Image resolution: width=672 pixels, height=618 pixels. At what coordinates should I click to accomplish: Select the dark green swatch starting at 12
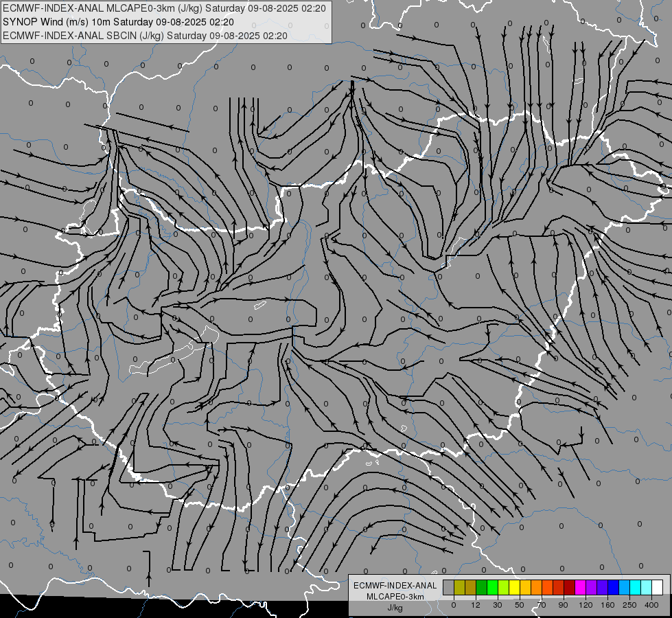click(482, 587)
